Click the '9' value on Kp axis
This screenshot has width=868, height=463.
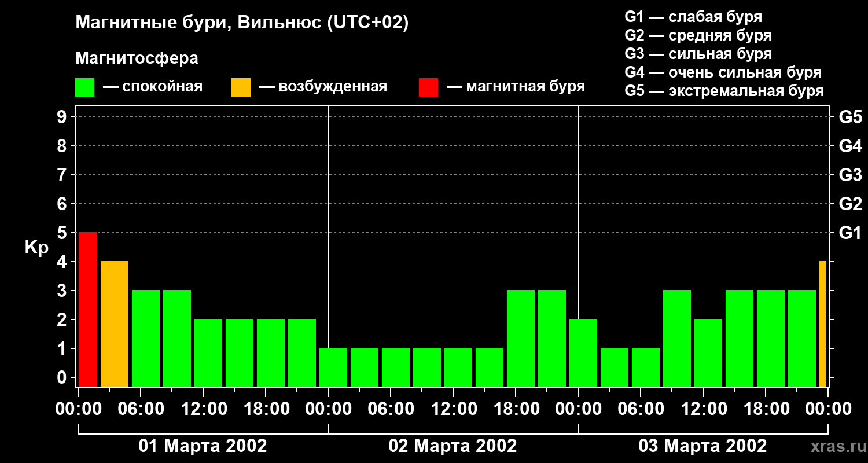(63, 117)
